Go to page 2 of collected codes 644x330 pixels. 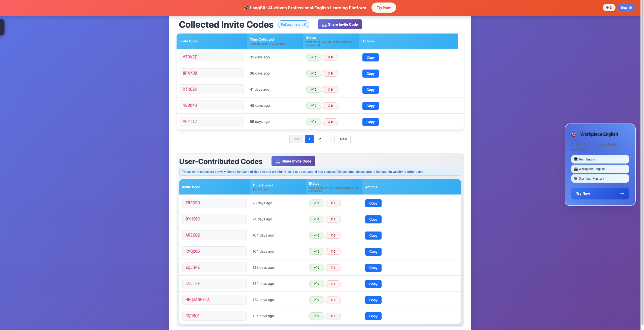320,139
